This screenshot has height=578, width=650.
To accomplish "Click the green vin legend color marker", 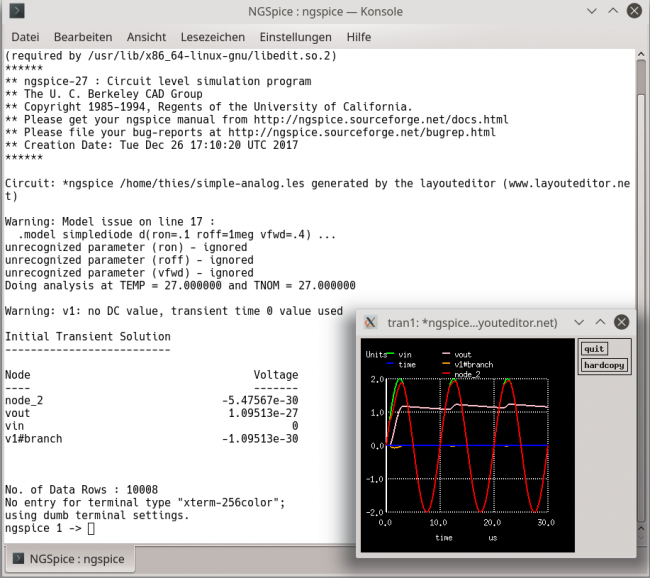I will tap(390, 354).
